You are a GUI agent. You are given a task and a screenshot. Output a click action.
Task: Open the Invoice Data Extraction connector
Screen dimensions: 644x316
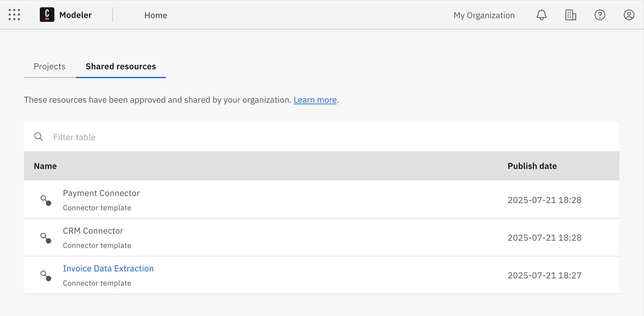click(x=108, y=268)
